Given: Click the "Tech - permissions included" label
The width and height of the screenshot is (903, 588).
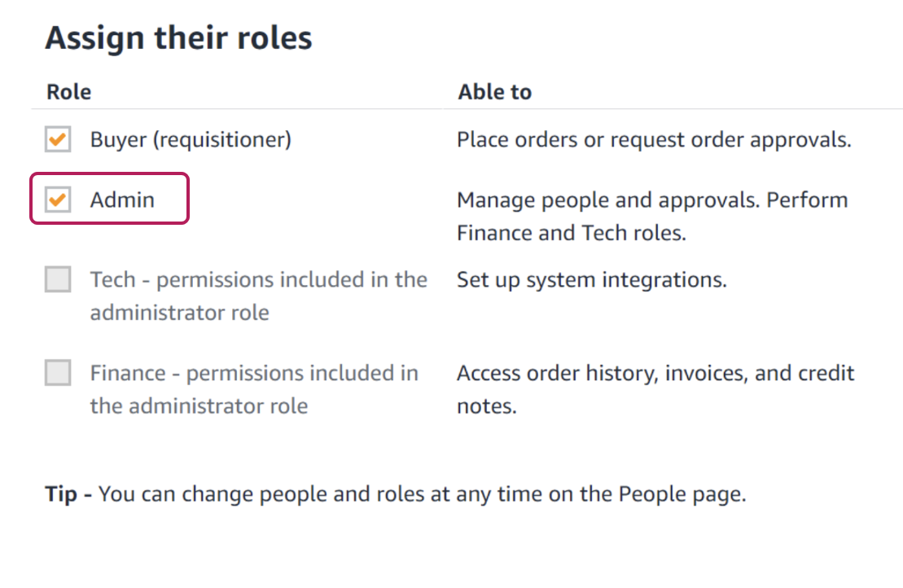Looking at the screenshot, I should 258,279.
